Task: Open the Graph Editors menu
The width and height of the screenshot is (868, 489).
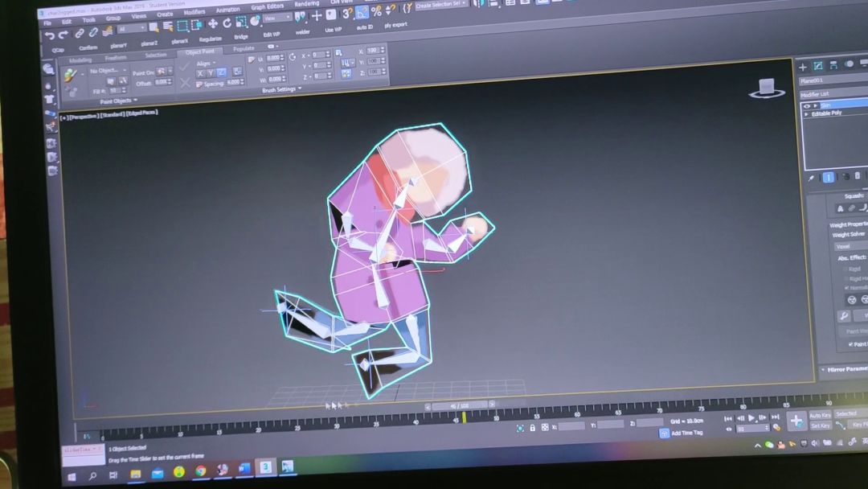Action: tap(268, 6)
